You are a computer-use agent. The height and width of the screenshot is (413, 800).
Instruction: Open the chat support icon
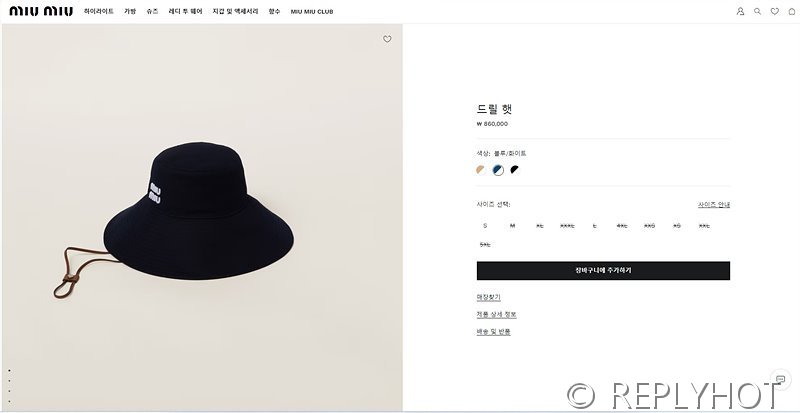tap(780, 379)
